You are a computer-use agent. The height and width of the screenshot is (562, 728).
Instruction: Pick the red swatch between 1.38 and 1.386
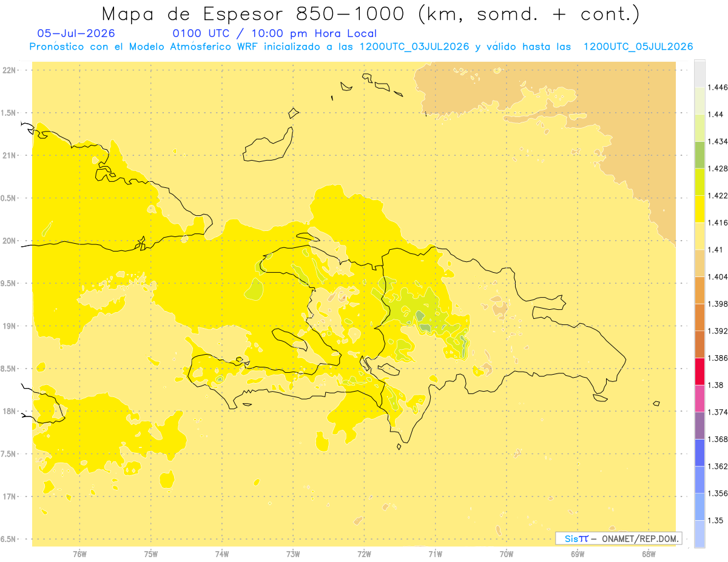[699, 371]
